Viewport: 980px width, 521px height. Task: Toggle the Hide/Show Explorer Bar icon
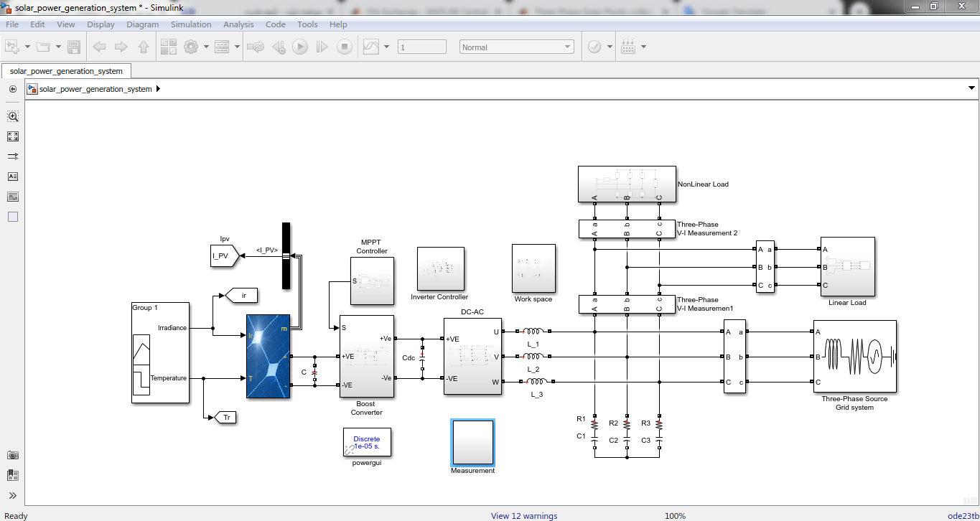coord(13,89)
